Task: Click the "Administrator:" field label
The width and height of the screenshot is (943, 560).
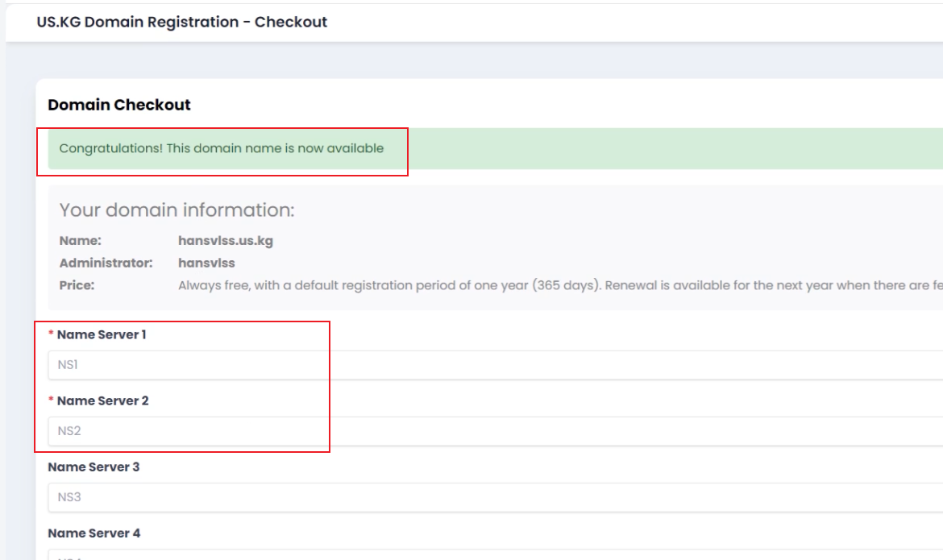Action: (x=106, y=263)
